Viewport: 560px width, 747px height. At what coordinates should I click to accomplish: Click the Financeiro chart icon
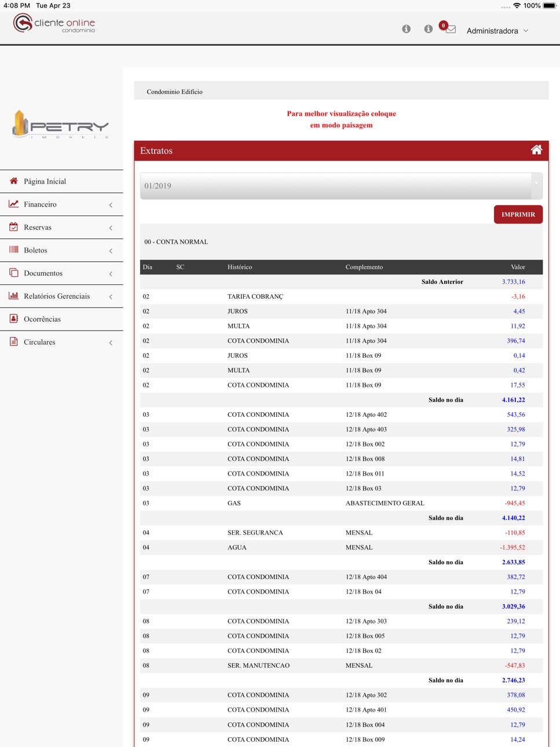[14, 204]
